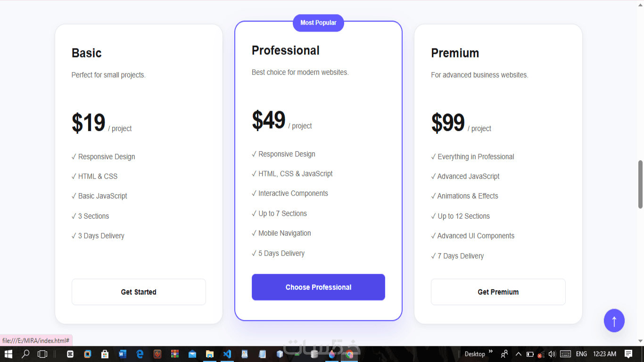Open Microsoft Store taskbar icon
Image resolution: width=644 pixels, height=362 pixels.
[x=105, y=354]
